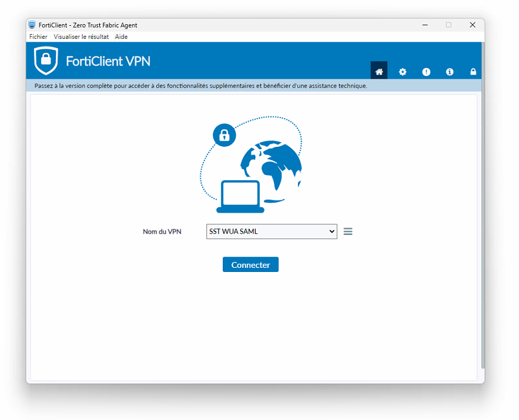Click the Nom du VPN label
The image size is (519, 420).
click(162, 231)
